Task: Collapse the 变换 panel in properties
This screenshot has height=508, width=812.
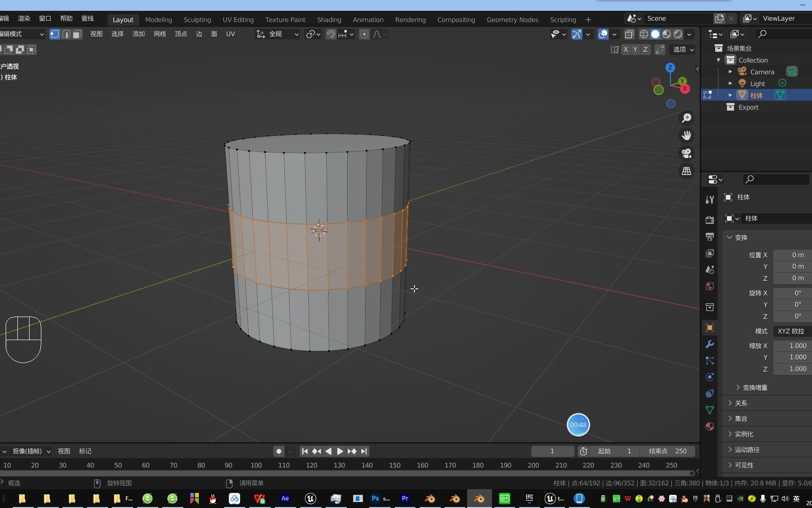Action: [742, 238]
